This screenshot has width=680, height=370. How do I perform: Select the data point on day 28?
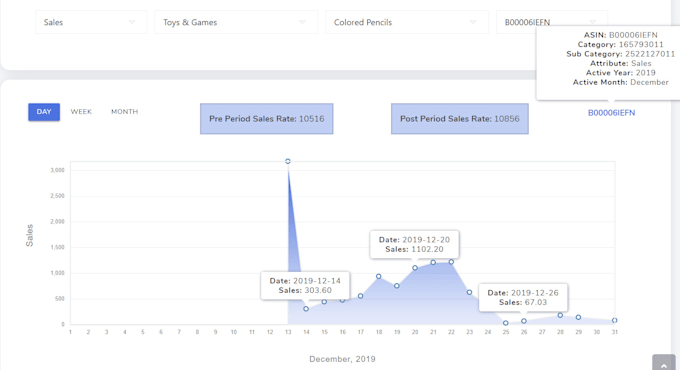pyautogui.click(x=560, y=315)
